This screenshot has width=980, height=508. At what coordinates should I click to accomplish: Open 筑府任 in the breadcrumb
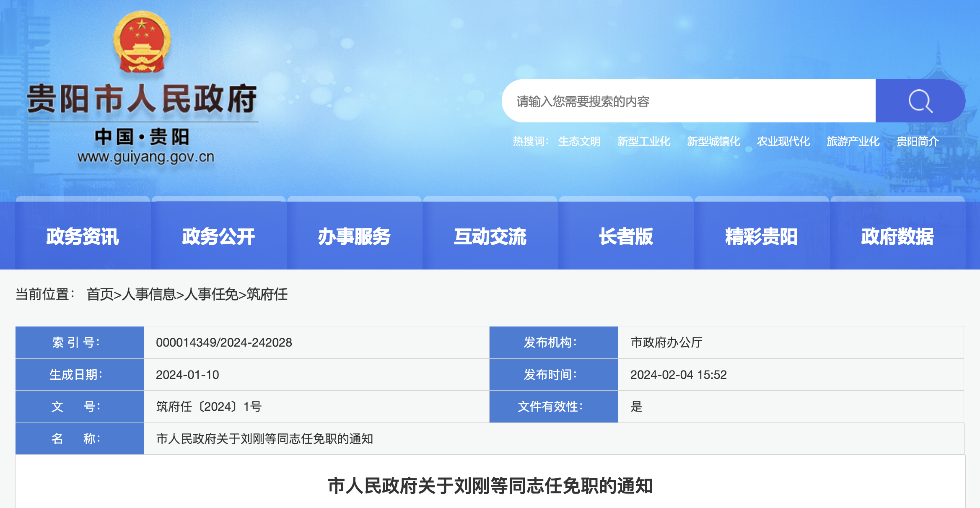(x=267, y=294)
